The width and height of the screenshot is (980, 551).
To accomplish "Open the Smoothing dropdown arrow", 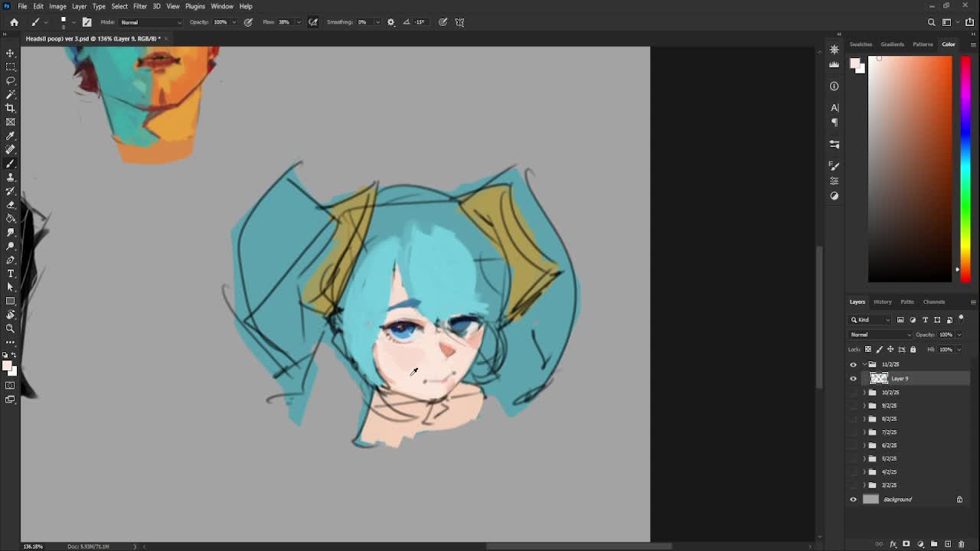I will point(377,22).
